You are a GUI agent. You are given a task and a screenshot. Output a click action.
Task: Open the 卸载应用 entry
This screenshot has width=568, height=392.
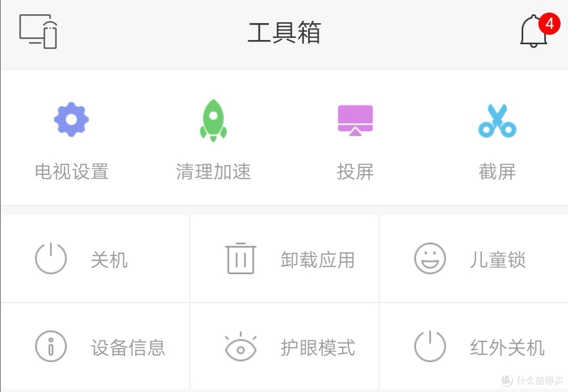pos(317,260)
